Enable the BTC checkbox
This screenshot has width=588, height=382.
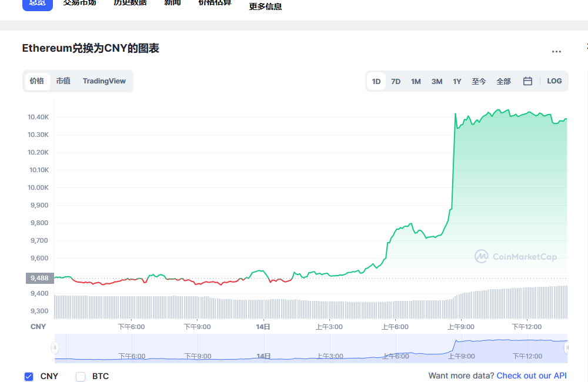point(80,376)
